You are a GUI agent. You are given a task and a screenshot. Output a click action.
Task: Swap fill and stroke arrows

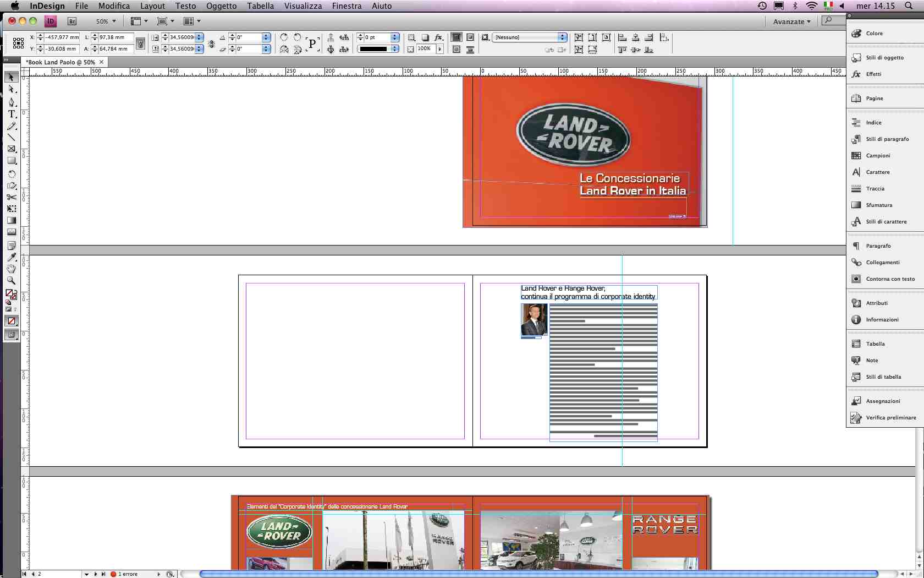click(15, 292)
